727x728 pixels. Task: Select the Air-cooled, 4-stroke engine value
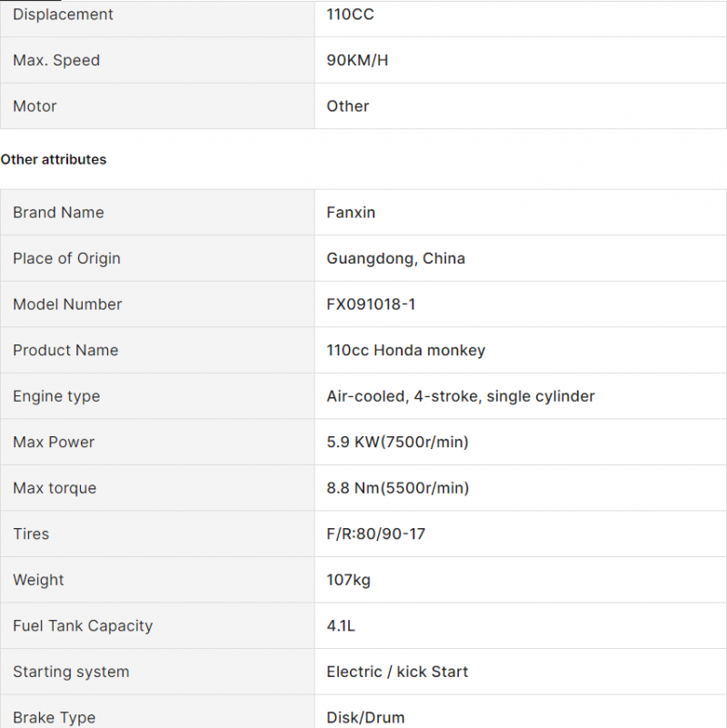[461, 396]
